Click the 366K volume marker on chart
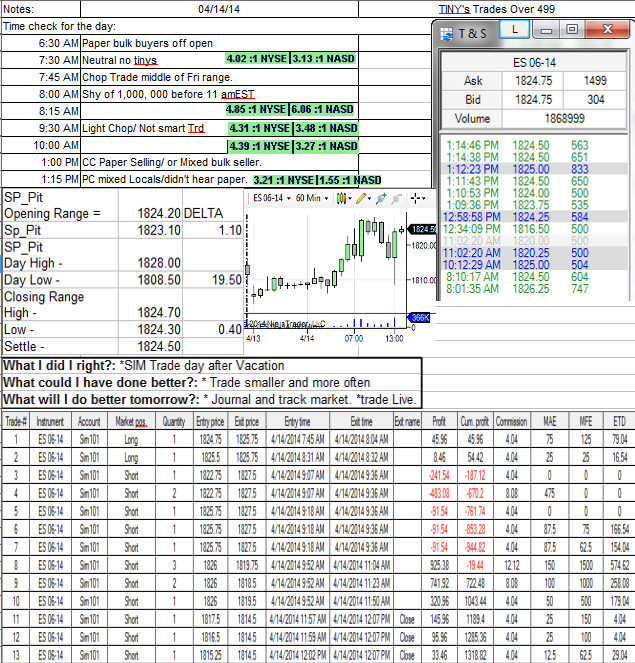Viewport: 635px width, 663px height. click(x=419, y=318)
